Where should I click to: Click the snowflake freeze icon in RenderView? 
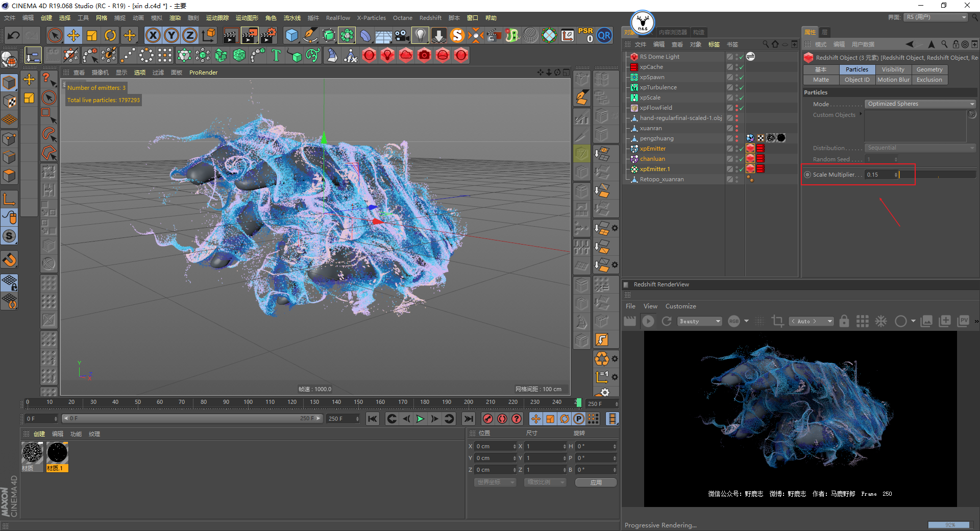881,321
